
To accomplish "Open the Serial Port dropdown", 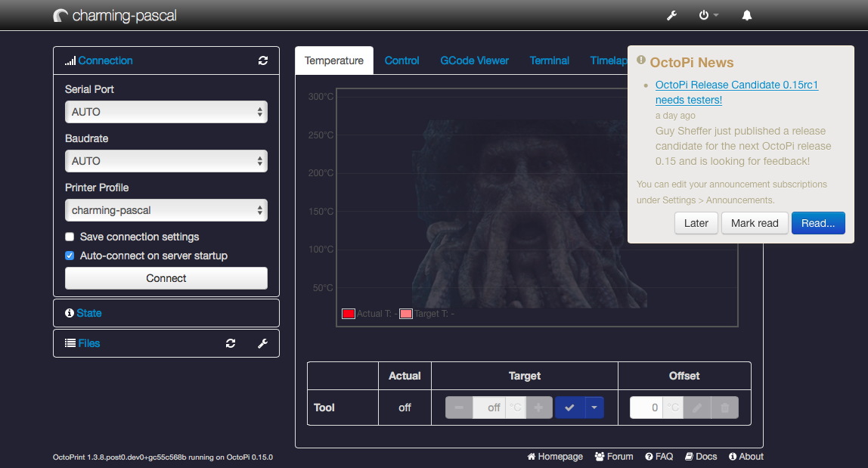I will (166, 112).
